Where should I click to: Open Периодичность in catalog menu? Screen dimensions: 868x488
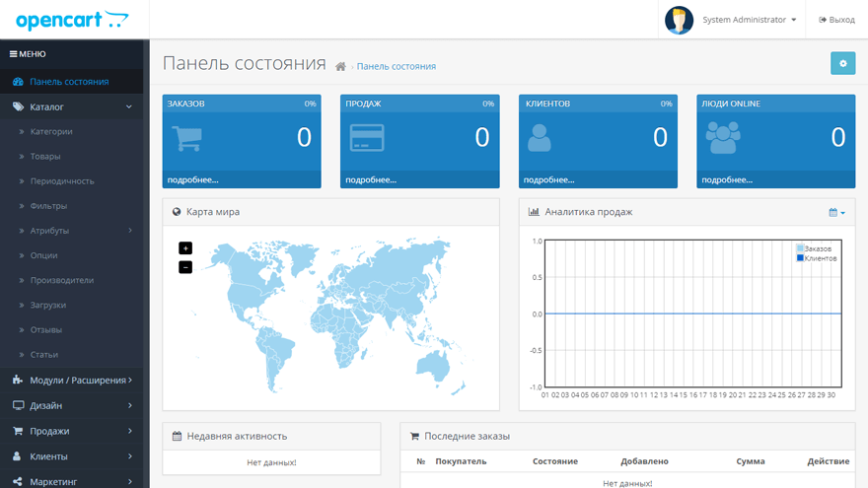tap(62, 181)
